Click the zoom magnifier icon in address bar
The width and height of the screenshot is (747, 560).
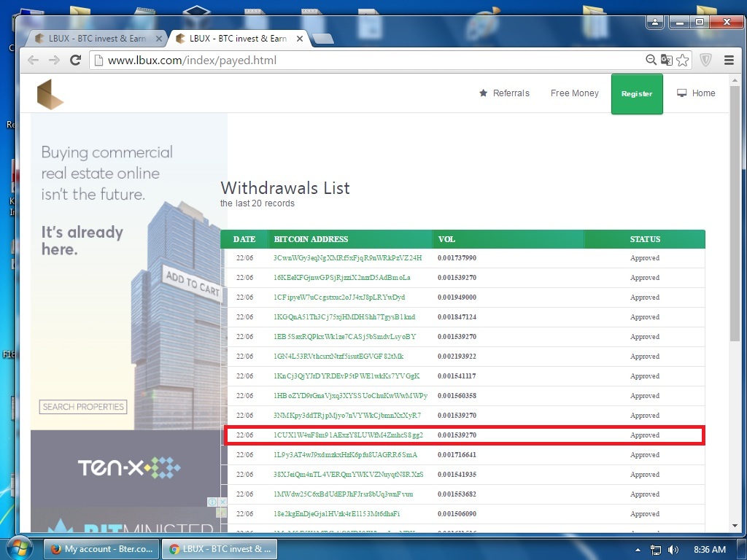click(x=651, y=60)
